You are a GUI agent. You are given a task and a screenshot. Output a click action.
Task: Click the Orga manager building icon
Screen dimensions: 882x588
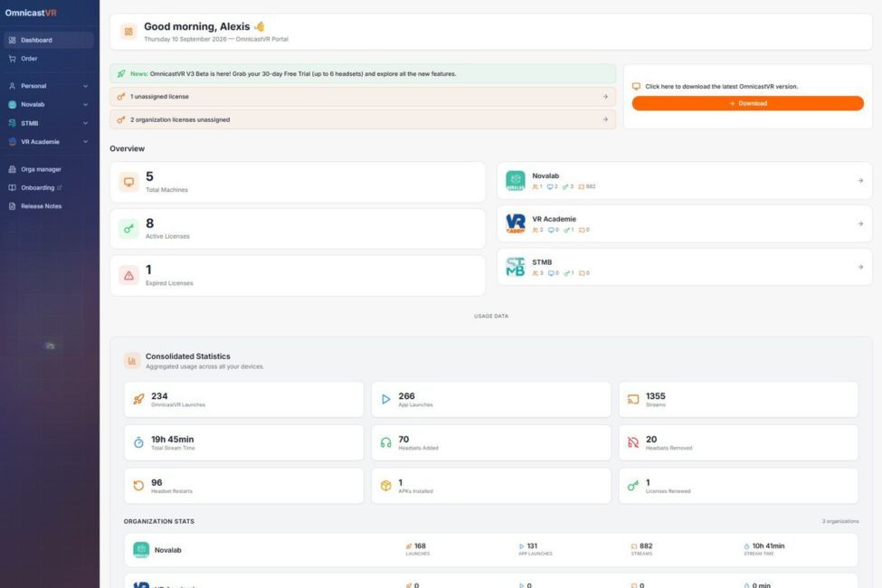pos(13,169)
